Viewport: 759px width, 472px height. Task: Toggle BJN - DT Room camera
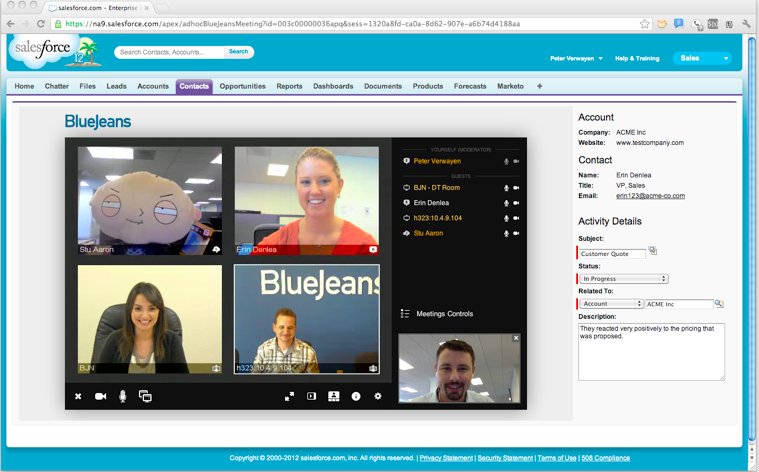point(516,188)
